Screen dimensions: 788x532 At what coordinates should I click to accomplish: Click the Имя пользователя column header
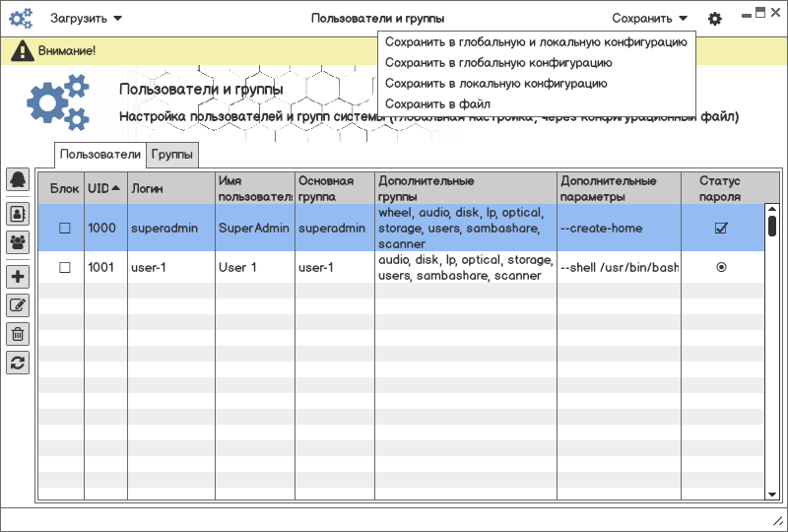point(255,188)
